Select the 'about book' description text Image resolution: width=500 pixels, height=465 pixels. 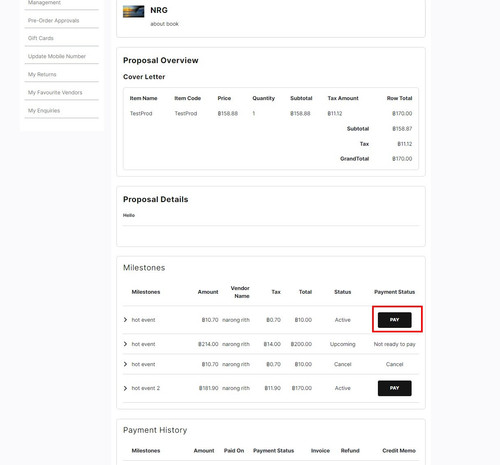pyautogui.click(x=164, y=24)
